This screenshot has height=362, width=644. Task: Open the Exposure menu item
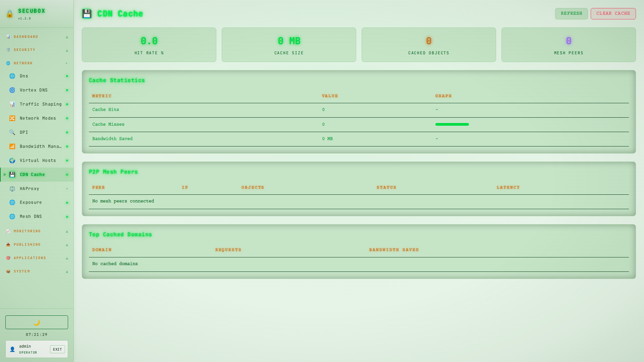tap(31, 202)
